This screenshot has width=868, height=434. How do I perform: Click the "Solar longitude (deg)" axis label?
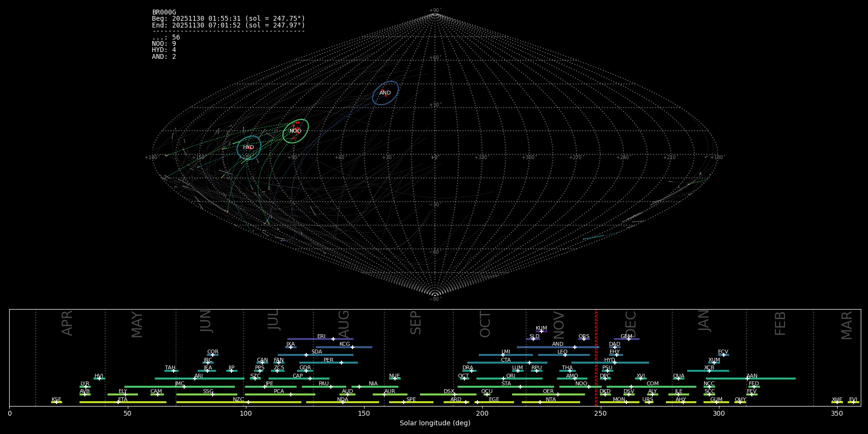(434, 423)
